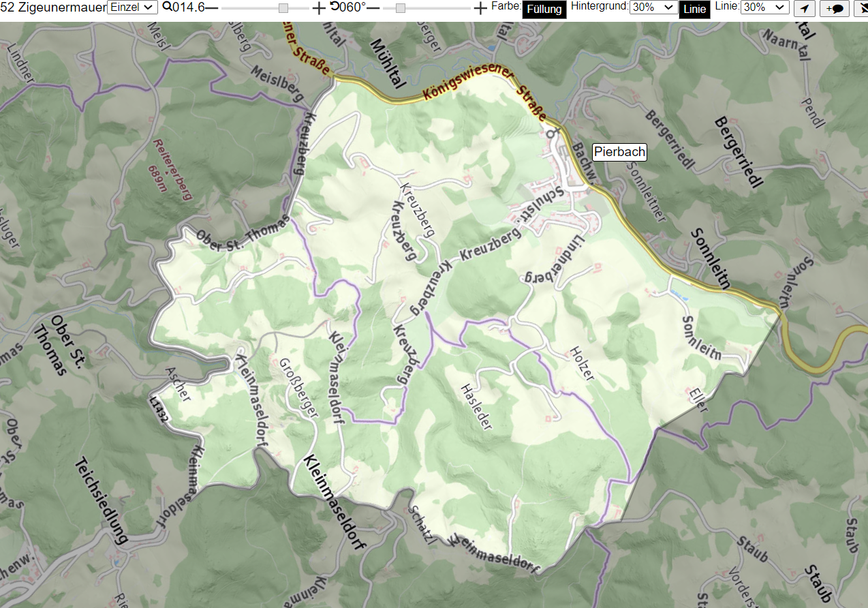The height and width of the screenshot is (608, 868).
Task: Click the rotation plus icon
Action: (480, 8)
